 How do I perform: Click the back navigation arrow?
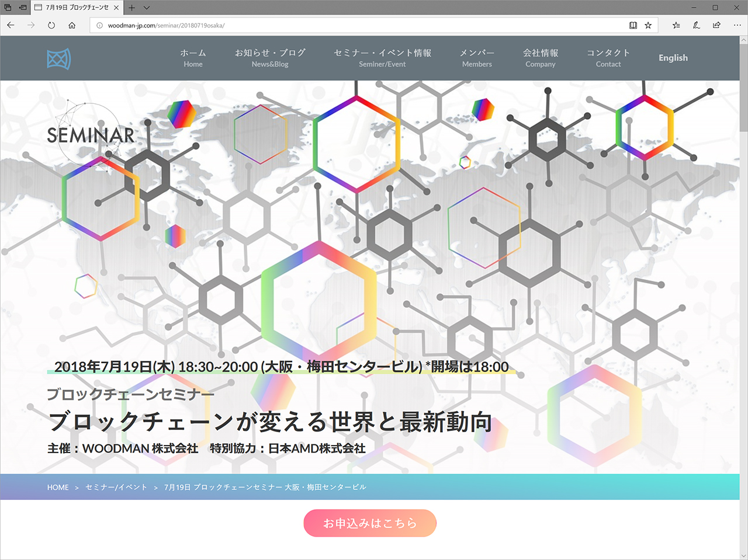click(x=11, y=25)
